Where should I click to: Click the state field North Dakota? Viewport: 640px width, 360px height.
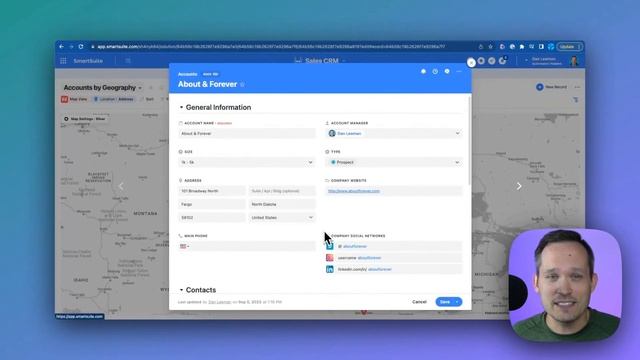coord(282,204)
